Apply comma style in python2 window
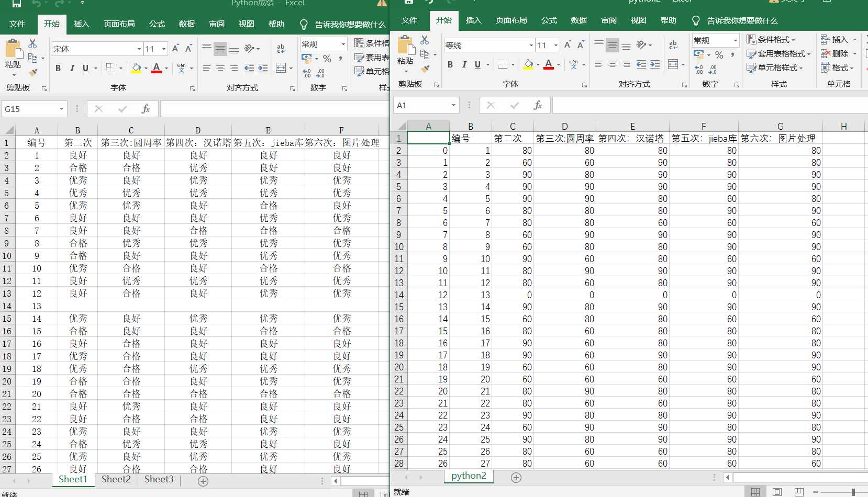 732,54
